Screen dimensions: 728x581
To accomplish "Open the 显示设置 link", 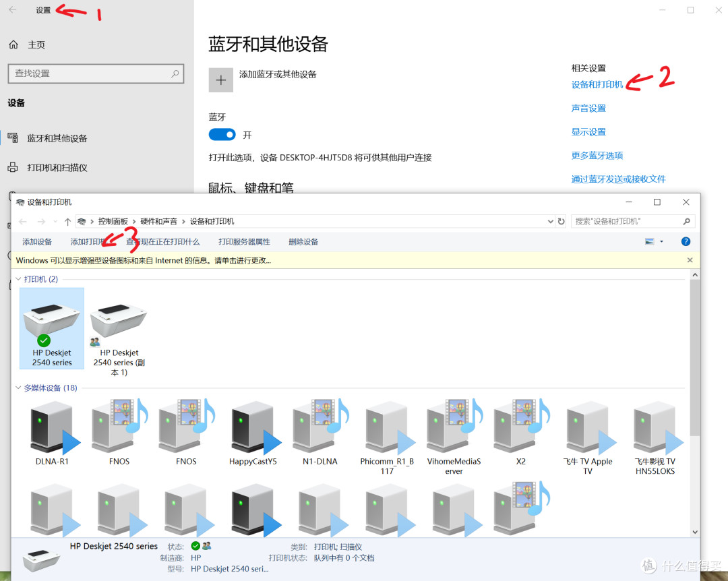I will 588,132.
